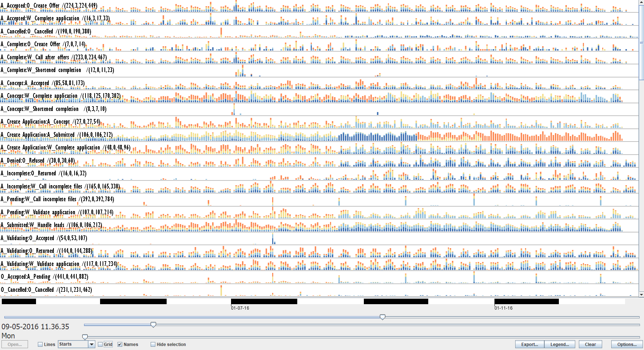Uncheck the Names checkbox
Viewport: 644px width, 350px height.
pos(120,345)
